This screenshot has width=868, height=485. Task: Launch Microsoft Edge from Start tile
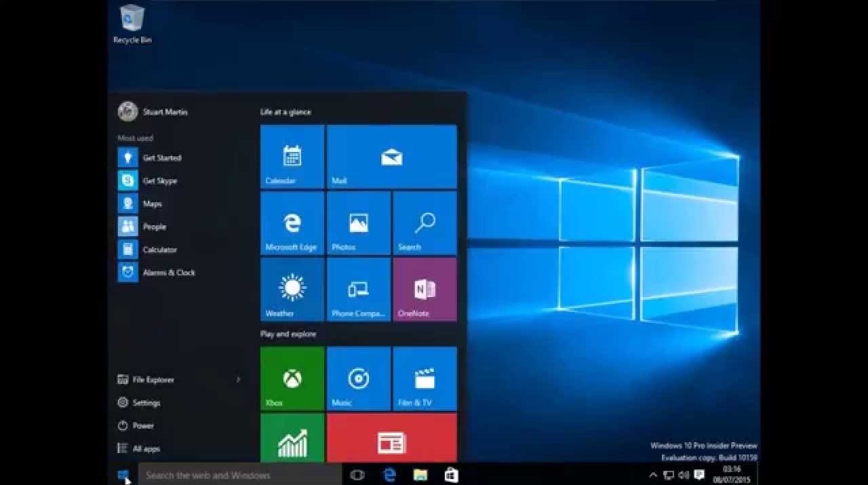click(292, 222)
